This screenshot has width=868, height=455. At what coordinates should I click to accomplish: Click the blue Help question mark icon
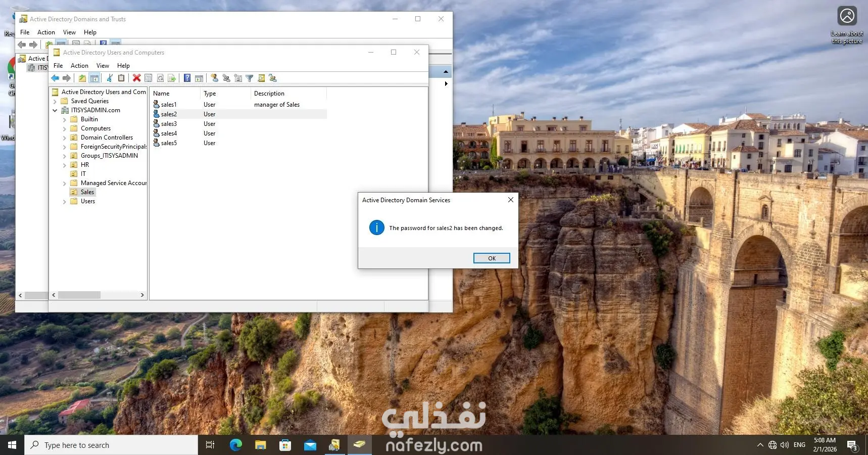pos(187,78)
